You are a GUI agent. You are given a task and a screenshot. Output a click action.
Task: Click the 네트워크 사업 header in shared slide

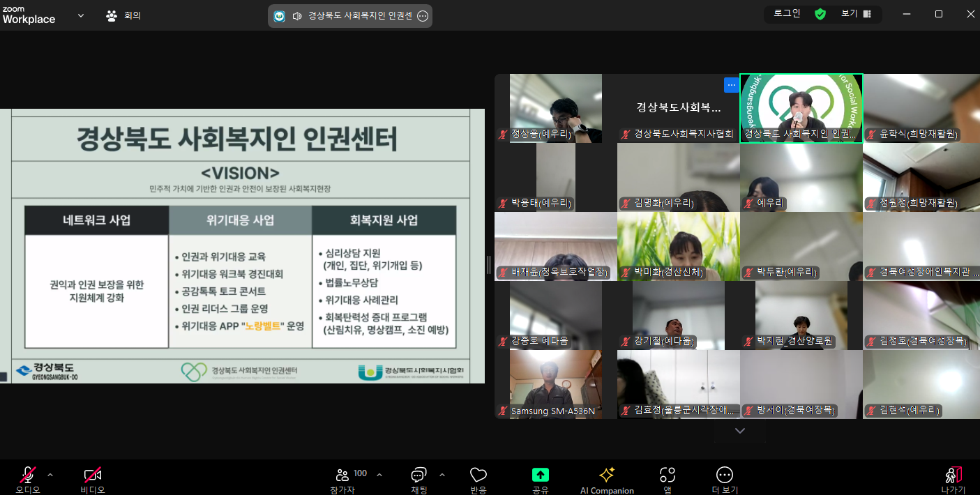(x=96, y=220)
